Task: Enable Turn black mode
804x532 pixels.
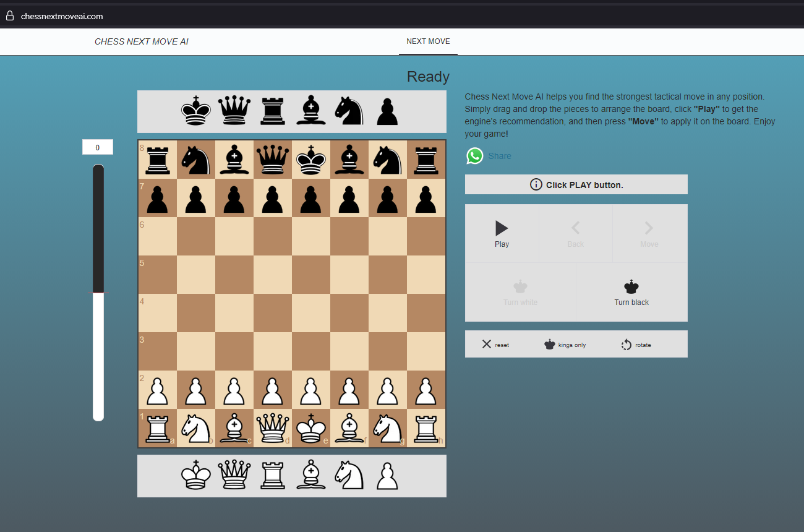Action: [x=631, y=291]
